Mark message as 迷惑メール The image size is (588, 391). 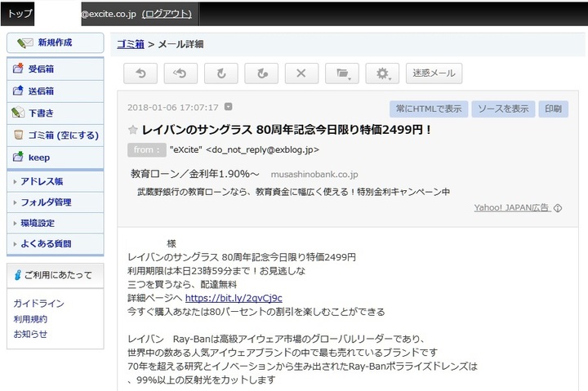pyautogui.click(x=434, y=73)
